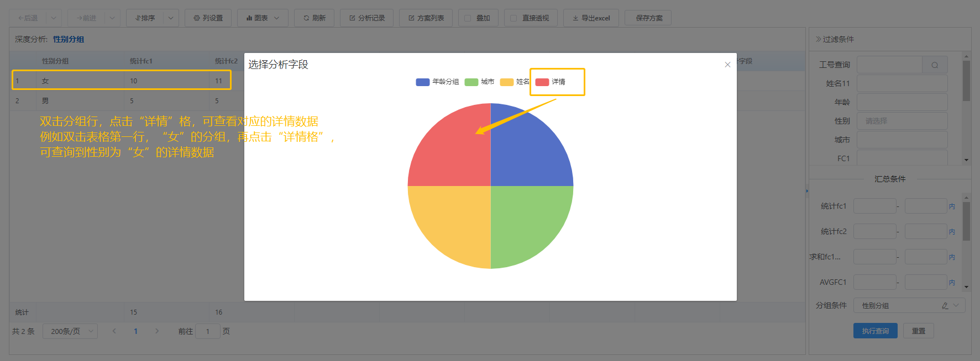The width and height of the screenshot is (980, 361).
Task: Click the search icon in 工号查询
Action: pyautogui.click(x=935, y=65)
